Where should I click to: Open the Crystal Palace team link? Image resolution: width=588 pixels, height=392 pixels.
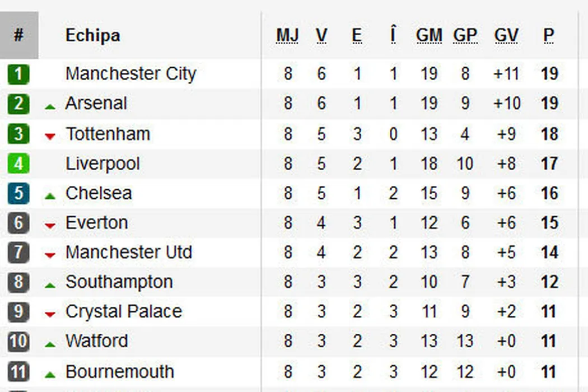click(124, 312)
